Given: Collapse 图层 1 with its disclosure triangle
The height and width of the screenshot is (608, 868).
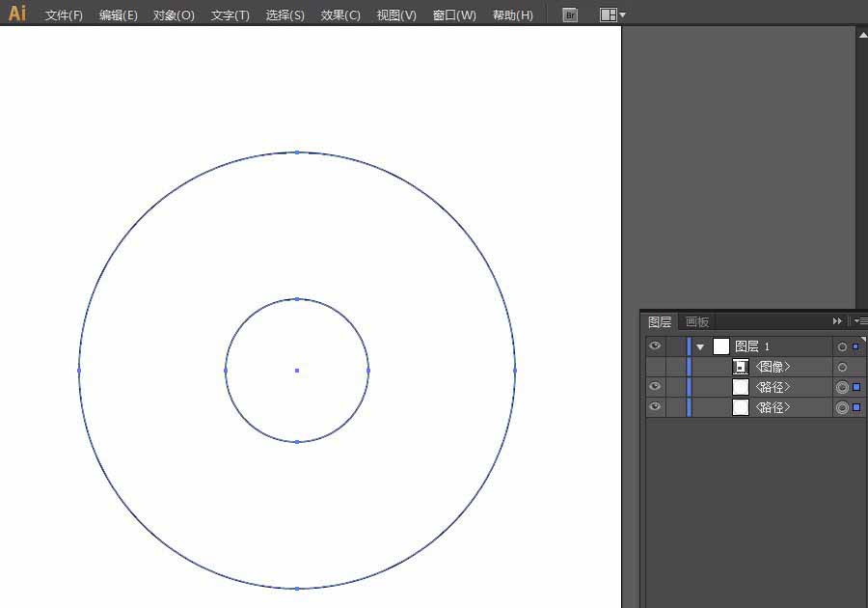Looking at the screenshot, I should pos(700,347).
